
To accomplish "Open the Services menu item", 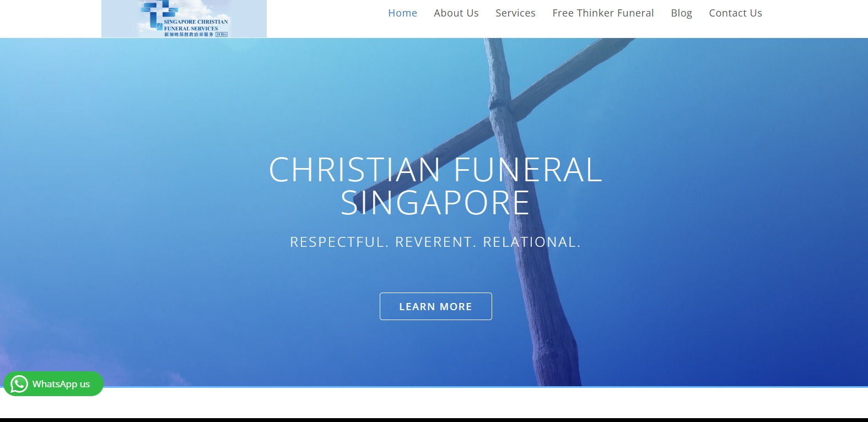I will [x=515, y=13].
